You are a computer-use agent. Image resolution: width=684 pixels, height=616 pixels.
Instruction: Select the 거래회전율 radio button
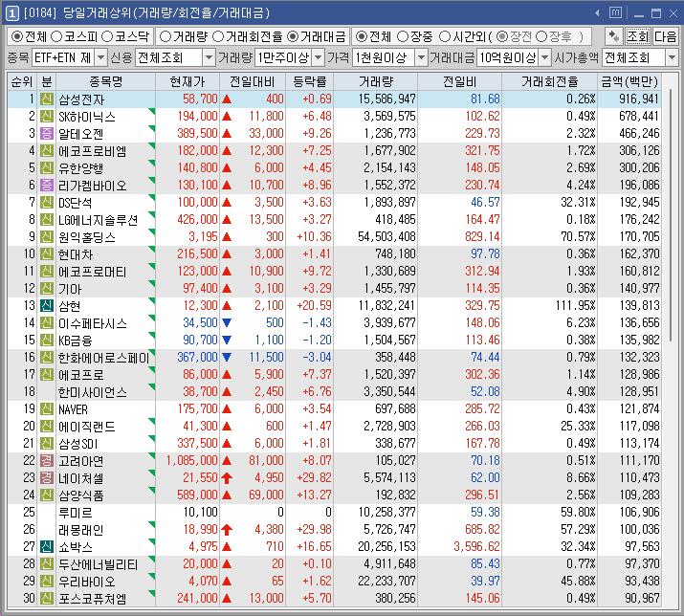point(218,36)
